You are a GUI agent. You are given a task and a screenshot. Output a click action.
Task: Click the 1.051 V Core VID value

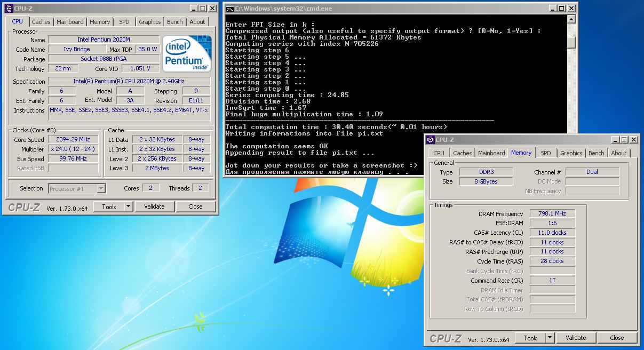pyautogui.click(x=141, y=68)
